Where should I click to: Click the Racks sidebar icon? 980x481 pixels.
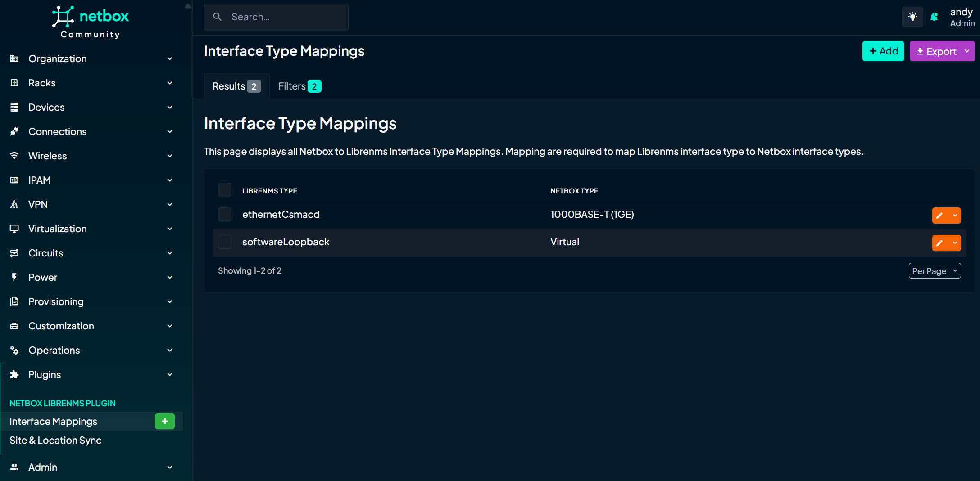point(14,83)
